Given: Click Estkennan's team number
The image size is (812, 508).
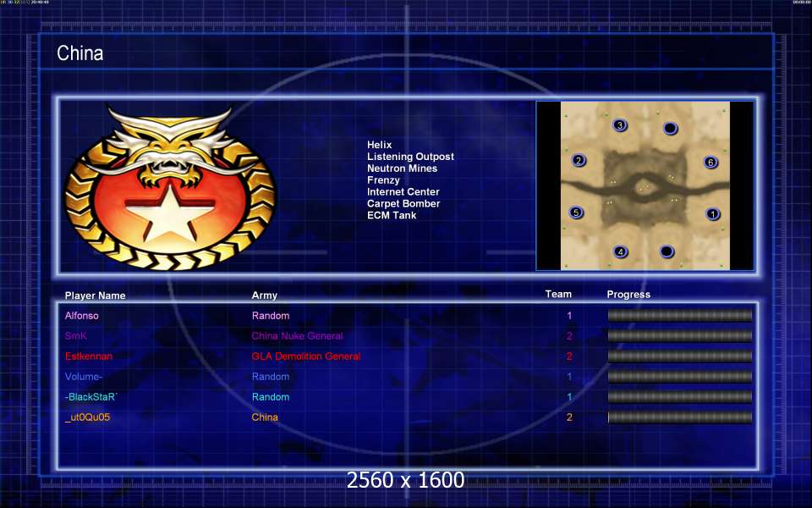Looking at the screenshot, I should [x=569, y=356].
